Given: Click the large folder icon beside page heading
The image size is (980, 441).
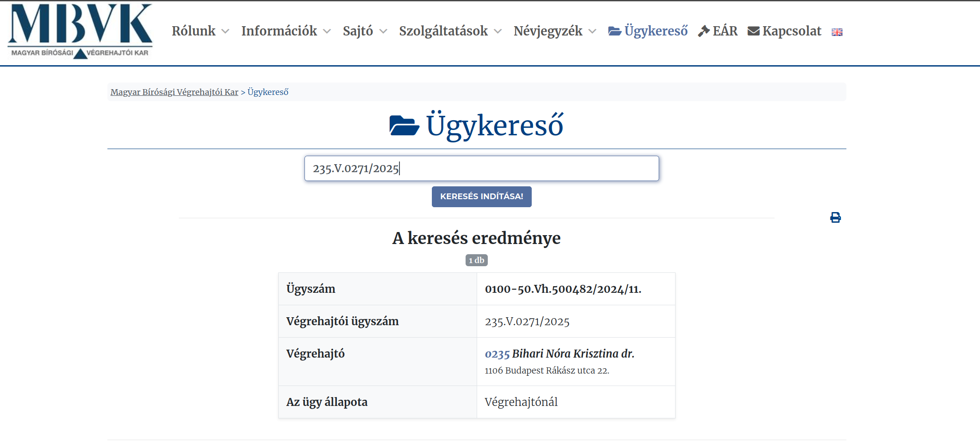Looking at the screenshot, I should click(404, 125).
